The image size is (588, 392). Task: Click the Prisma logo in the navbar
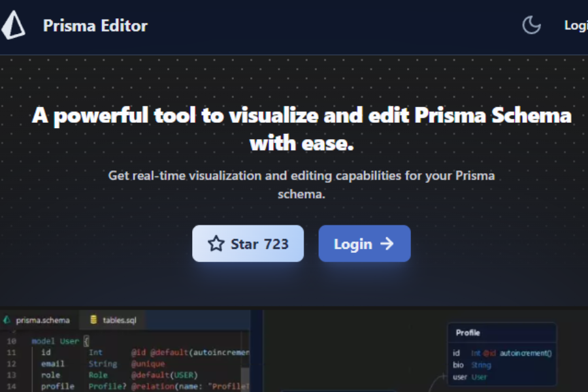point(13,25)
